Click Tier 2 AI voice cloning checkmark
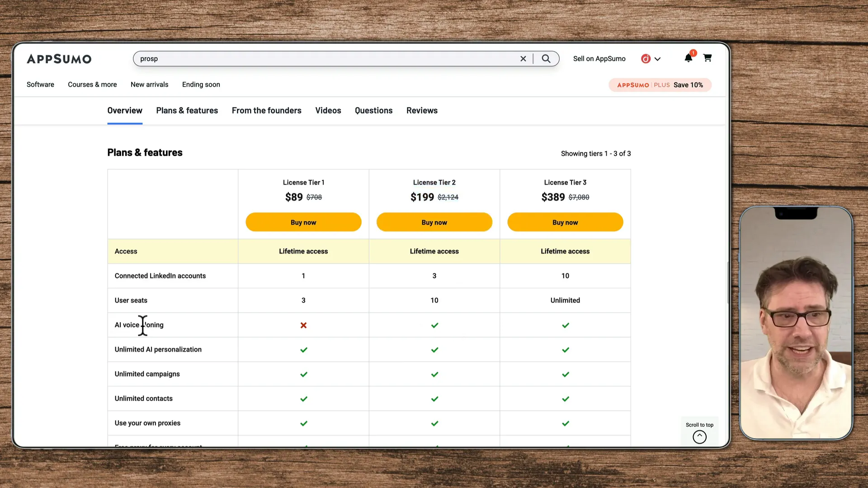The width and height of the screenshot is (868, 488). (434, 325)
